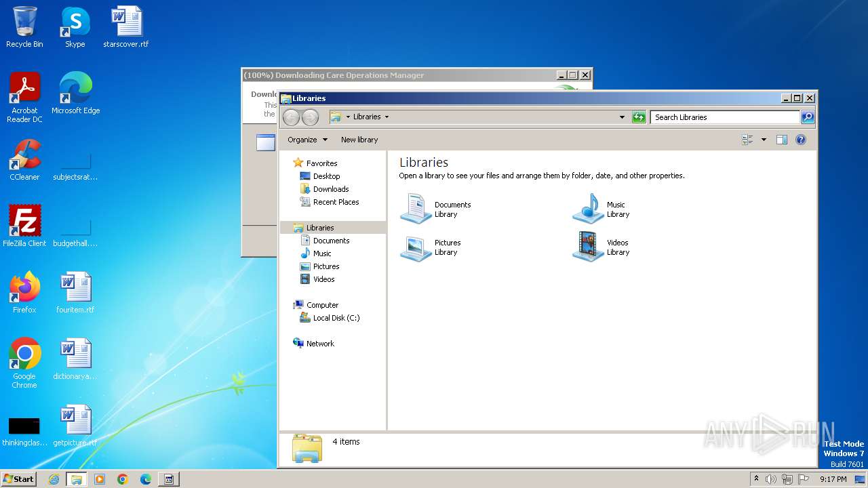Click the Libraries breadcrumb in address bar
Image resolution: width=868 pixels, height=488 pixels.
(x=367, y=117)
